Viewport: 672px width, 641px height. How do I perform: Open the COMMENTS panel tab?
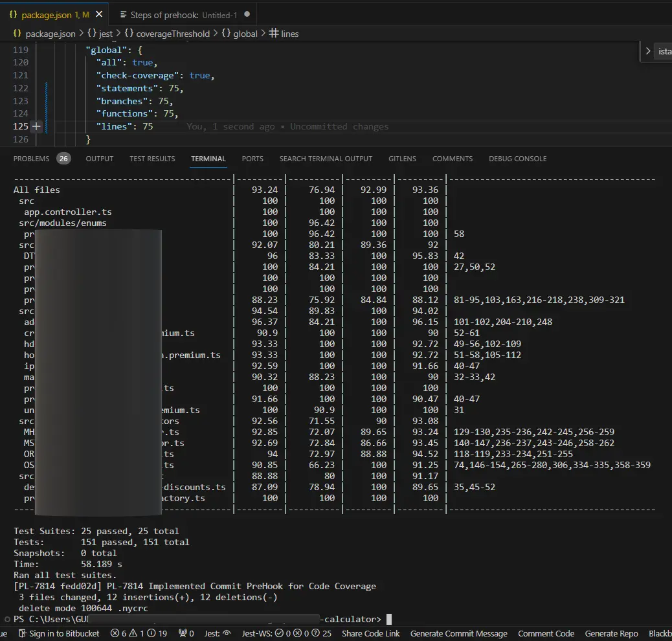pos(452,159)
